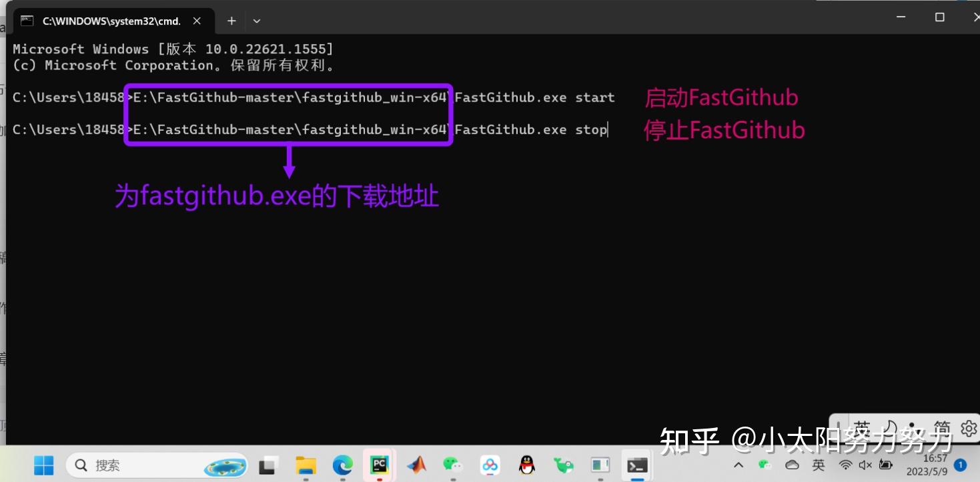The width and height of the screenshot is (980, 482).
Task: Open QQ from the taskbar
Action: click(526, 465)
